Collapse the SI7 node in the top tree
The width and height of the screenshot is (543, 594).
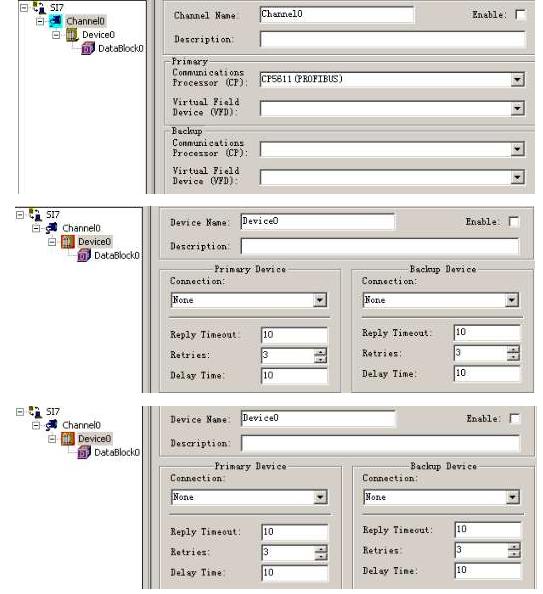[x=24, y=8]
